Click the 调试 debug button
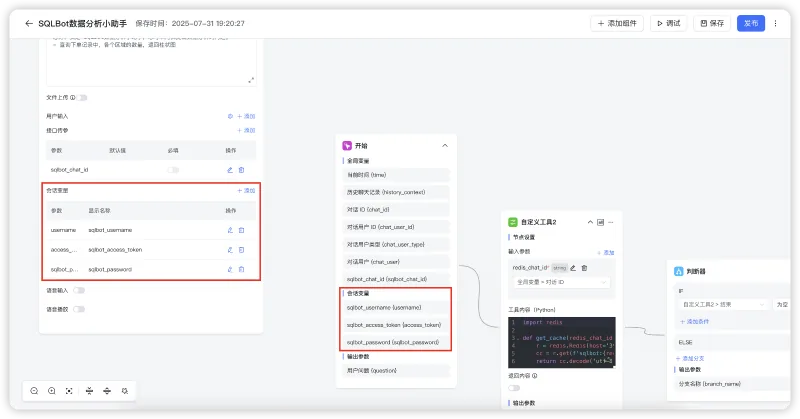The width and height of the screenshot is (800, 419). point(668,23)
